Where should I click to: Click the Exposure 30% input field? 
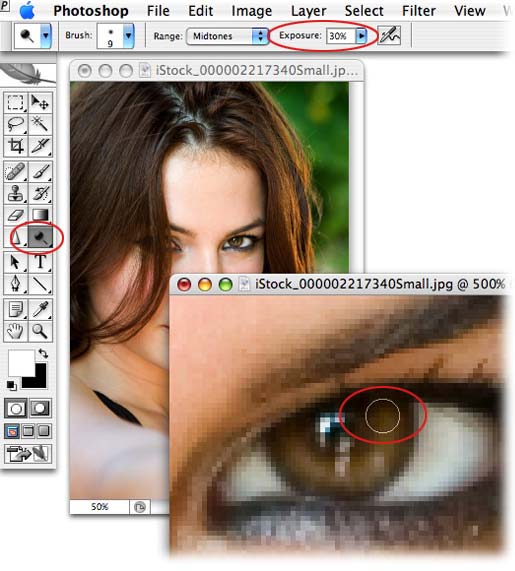[x=341, y=36]
